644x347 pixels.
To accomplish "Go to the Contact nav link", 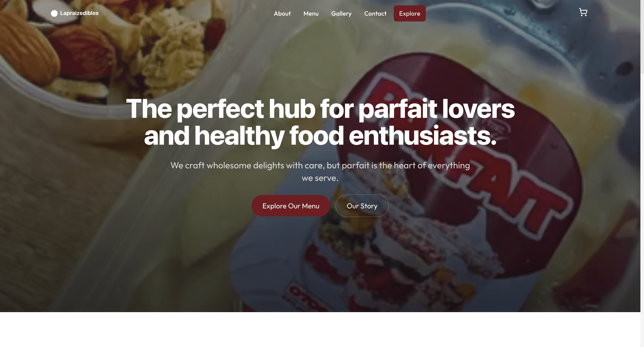I will (375, 13).
